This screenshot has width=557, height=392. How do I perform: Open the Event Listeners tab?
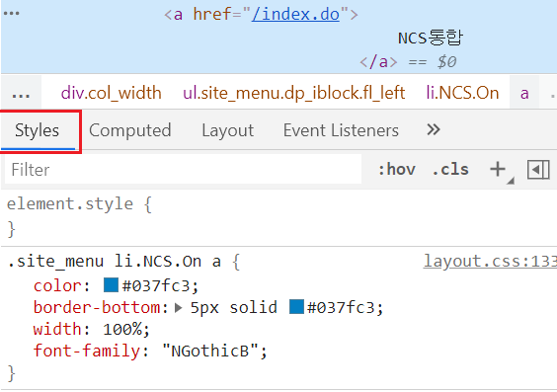tap(341, 130)
